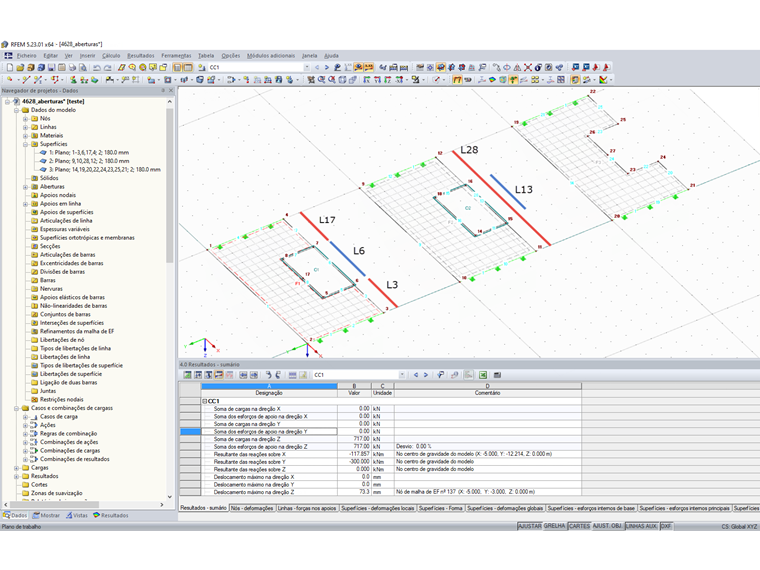The height and width of the screenshot is (570, 760).
Task: Toggle DXF option in status bar
Action: click(x=666, y=526)
